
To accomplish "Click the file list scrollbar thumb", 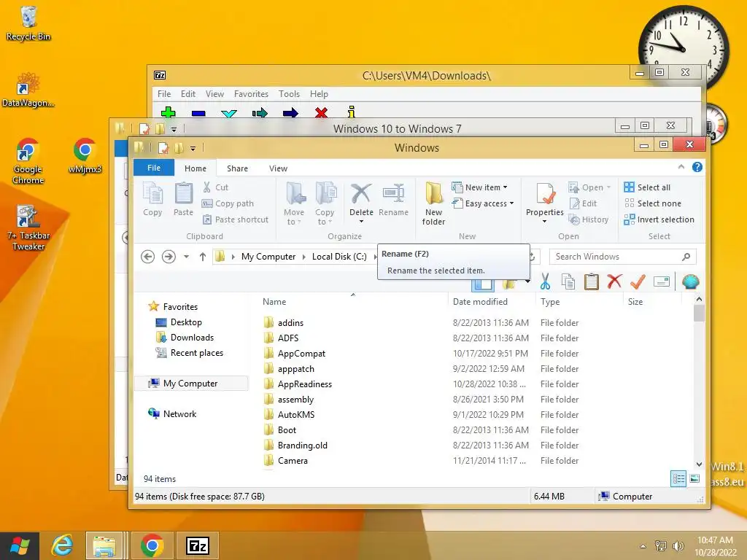I will pyautogui.click(x=699, y=314).
